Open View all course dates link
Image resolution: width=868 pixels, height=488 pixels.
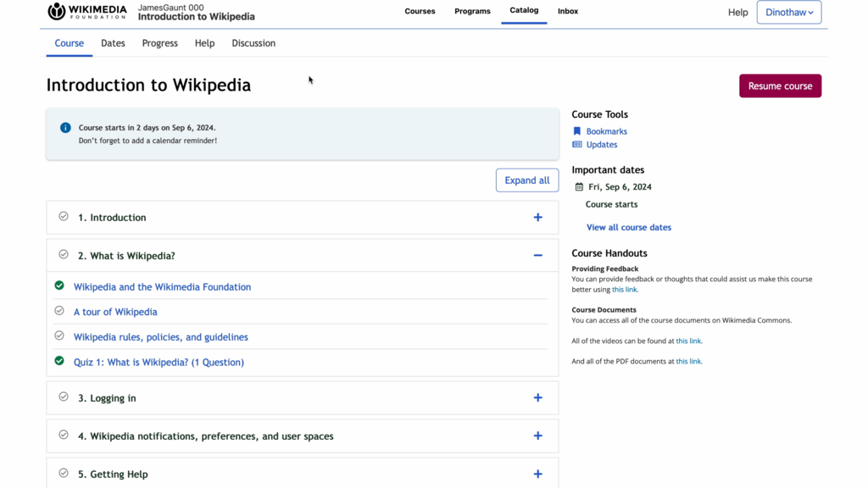click(x=629, y=227)
